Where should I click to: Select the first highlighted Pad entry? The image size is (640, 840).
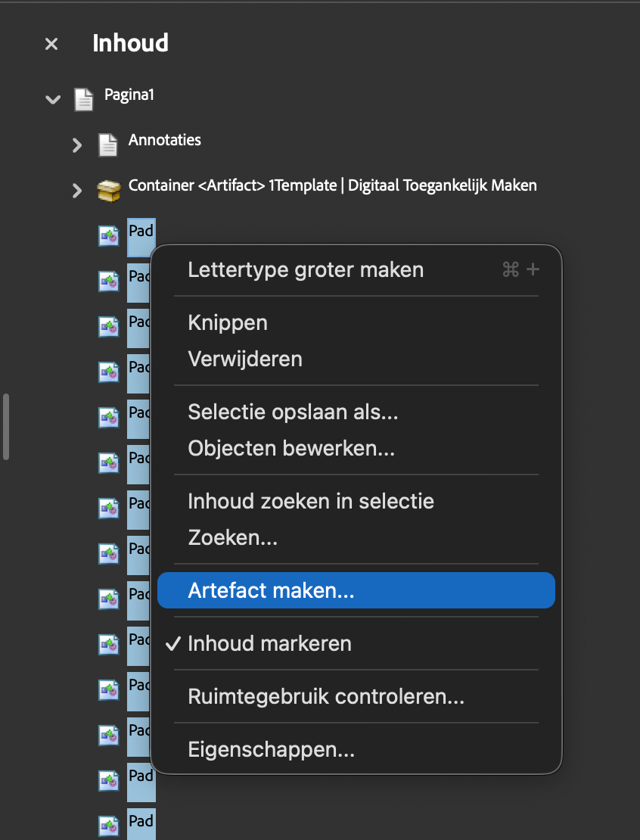click(141, 229)
